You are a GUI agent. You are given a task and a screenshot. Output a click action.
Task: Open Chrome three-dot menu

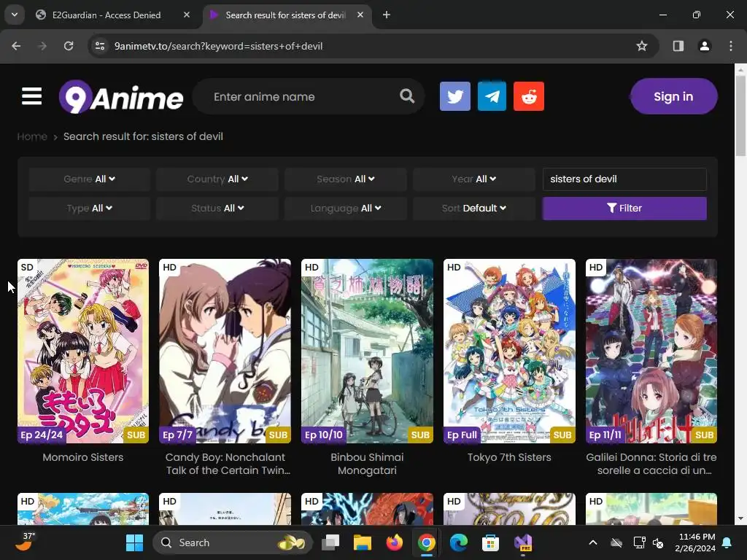click(731, 46)
